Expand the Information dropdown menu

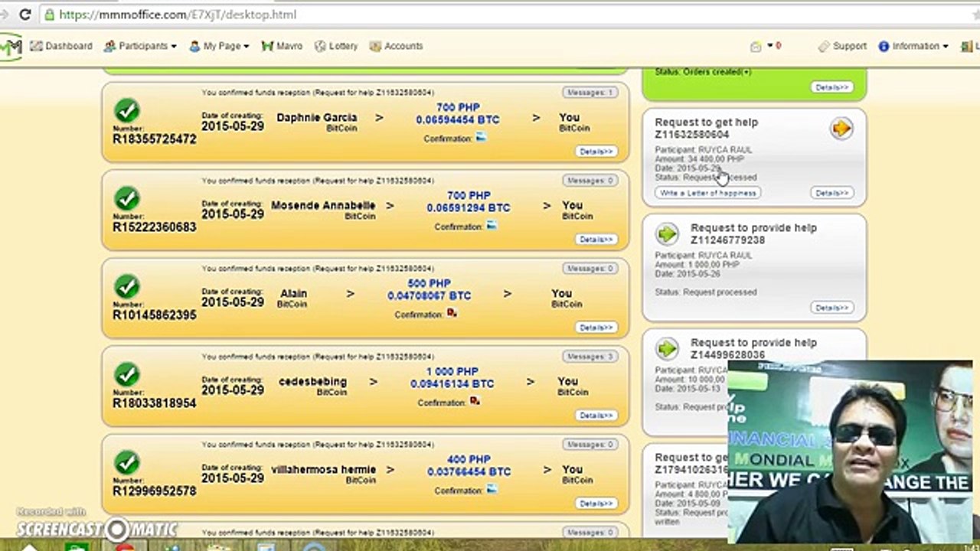coord(913,46)
